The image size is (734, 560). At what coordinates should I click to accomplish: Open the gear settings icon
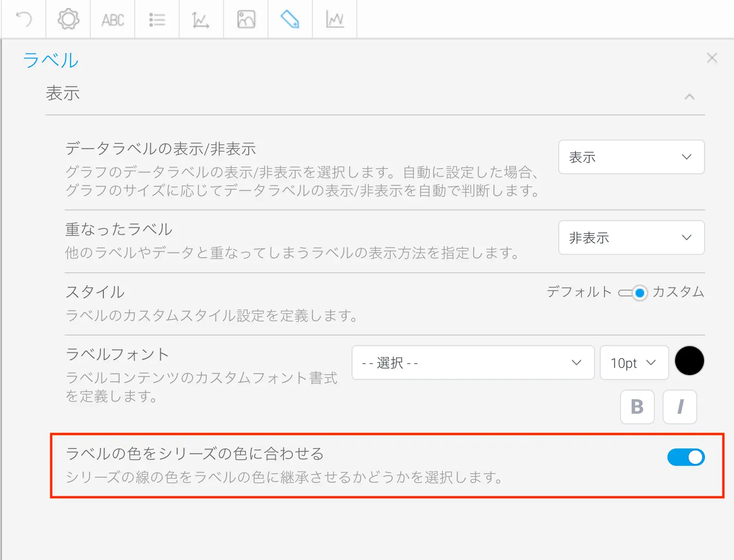[x=68, y=19]
